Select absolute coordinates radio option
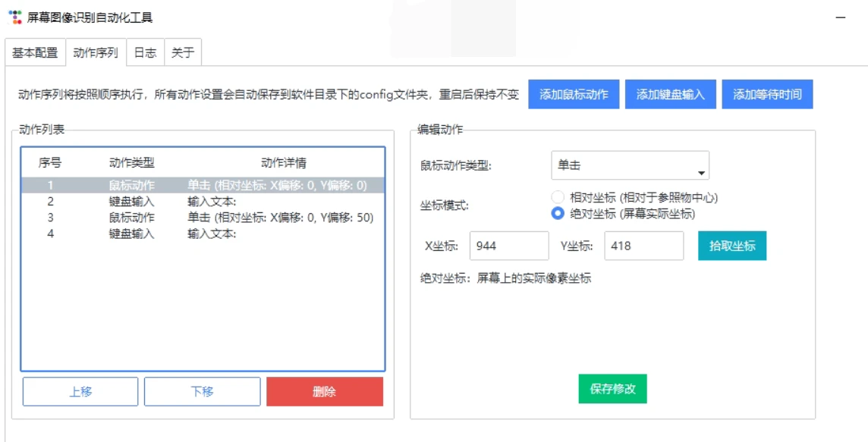 558,214
